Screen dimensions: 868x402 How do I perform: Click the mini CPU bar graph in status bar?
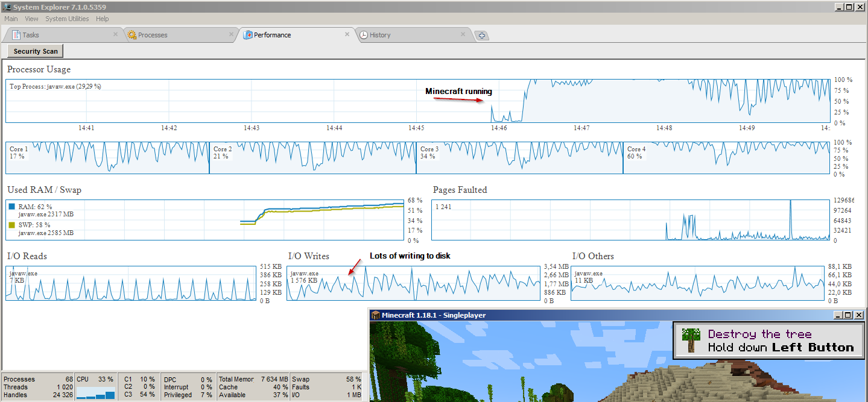click(x=96, y=394)
